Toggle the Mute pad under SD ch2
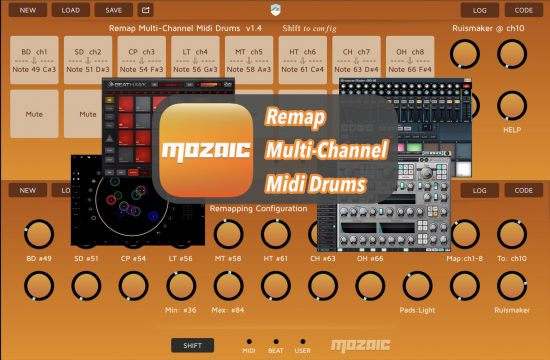The width and height of the screenshot is (550, 360). click(83, 114)
